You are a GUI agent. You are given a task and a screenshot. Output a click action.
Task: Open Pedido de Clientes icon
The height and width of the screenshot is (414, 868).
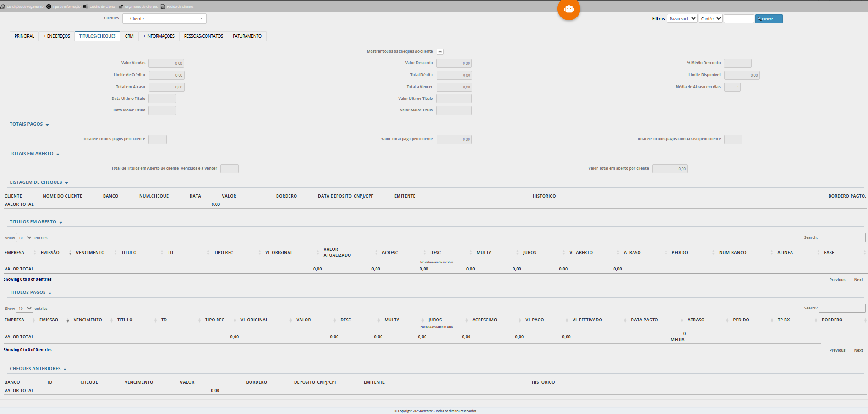[x=163, y=6]
